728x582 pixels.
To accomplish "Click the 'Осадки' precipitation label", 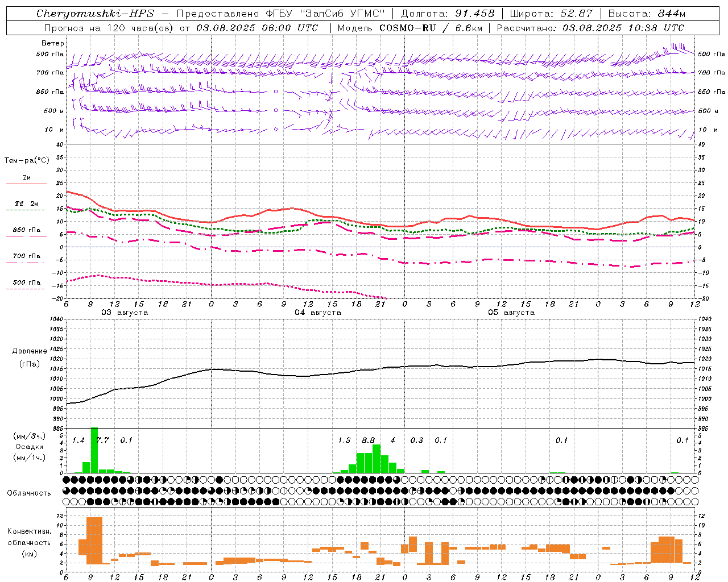I will pyautogui.click(x=29, y=447).
